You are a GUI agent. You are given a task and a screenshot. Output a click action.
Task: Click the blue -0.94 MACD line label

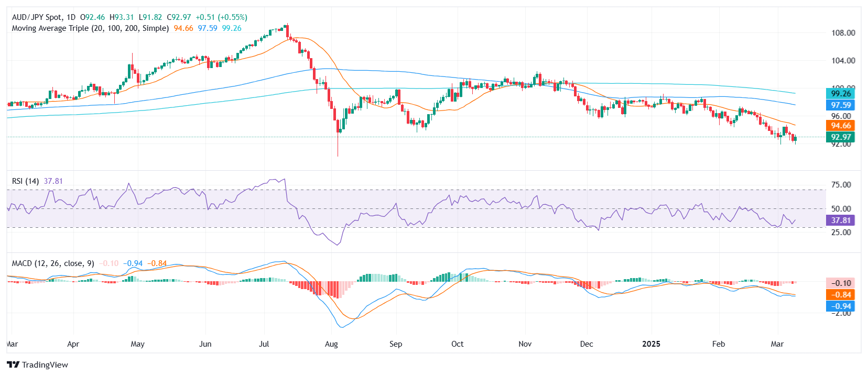click(840, 306)
